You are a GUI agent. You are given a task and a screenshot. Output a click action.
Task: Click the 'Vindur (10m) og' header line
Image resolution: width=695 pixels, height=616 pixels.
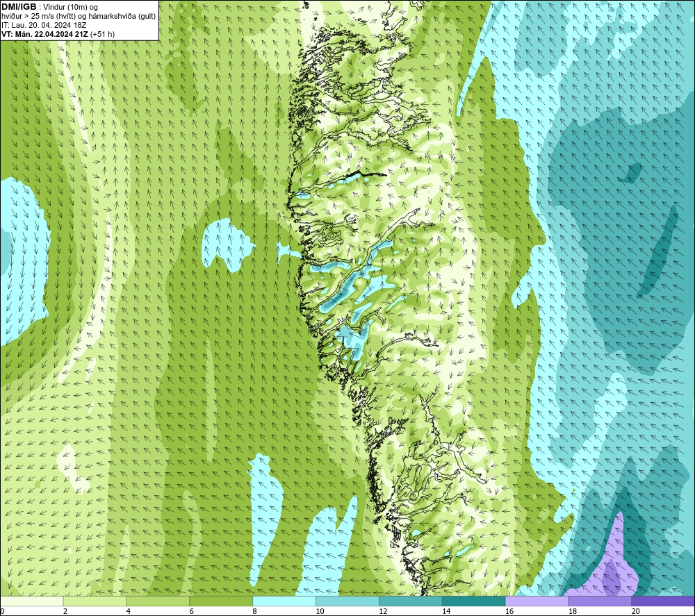click(x=70, y=7)
